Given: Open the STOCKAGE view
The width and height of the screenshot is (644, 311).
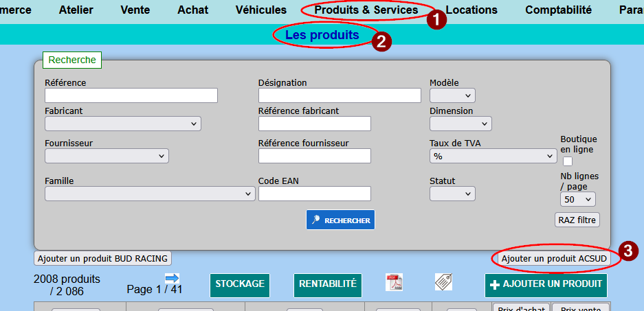Looking at the screenshot, I should pyautogui.click(x=240, y=284).
